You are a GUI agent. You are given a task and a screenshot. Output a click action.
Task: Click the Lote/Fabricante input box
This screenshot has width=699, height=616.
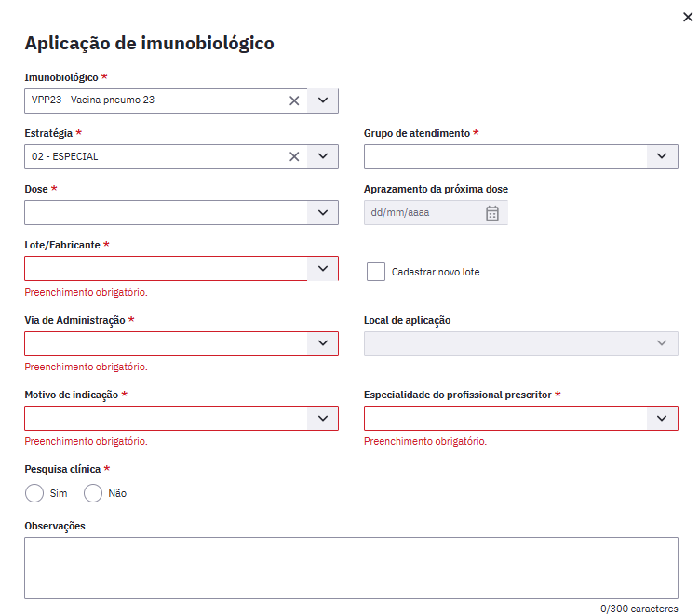[166, 269]
